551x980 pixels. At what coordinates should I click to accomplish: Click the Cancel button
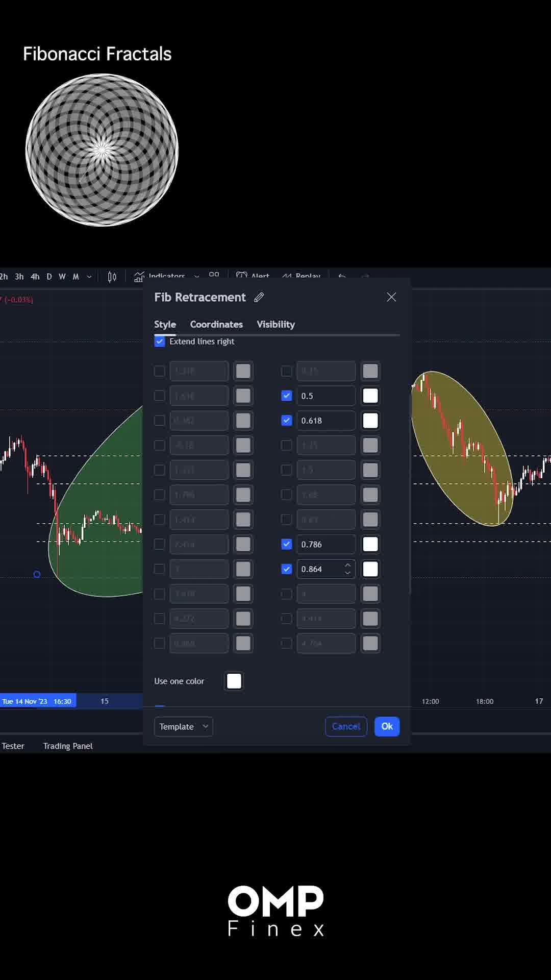(346, 726)
